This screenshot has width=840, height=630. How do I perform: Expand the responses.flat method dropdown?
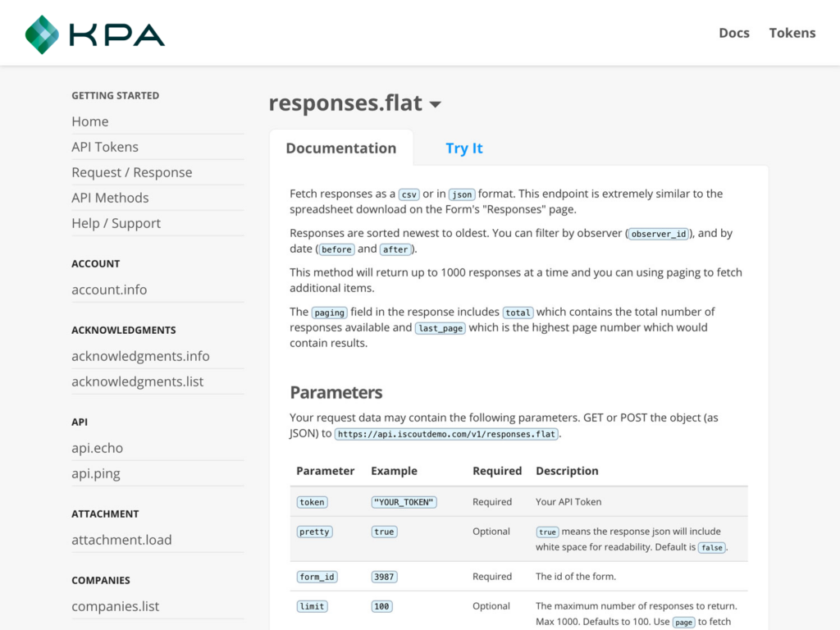[x=435, y=104]
